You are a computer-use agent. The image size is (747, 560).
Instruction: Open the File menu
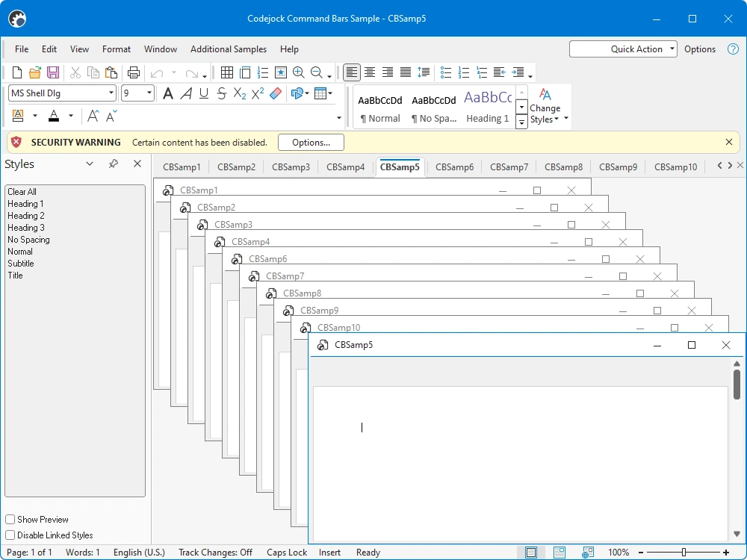(22, 49)
